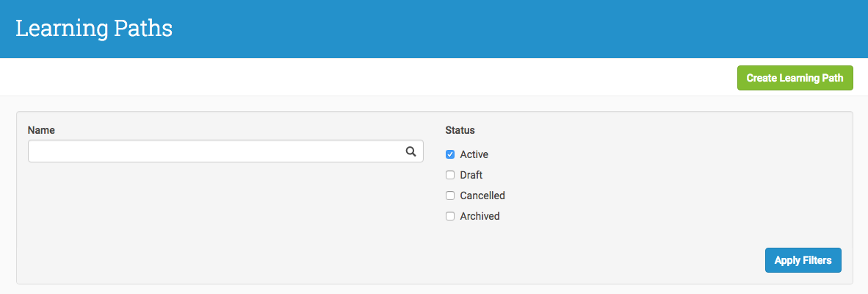Click the Draft label text
Image resolution: width=868 pixels, height=294 pixels.
(x=471, y=175)
